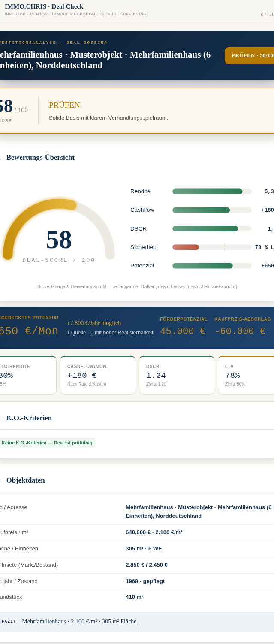Open the DSCR 1.24 KPI card
Image resolution: width=274 pixels, height=644 pixels.
pos(177,375)
